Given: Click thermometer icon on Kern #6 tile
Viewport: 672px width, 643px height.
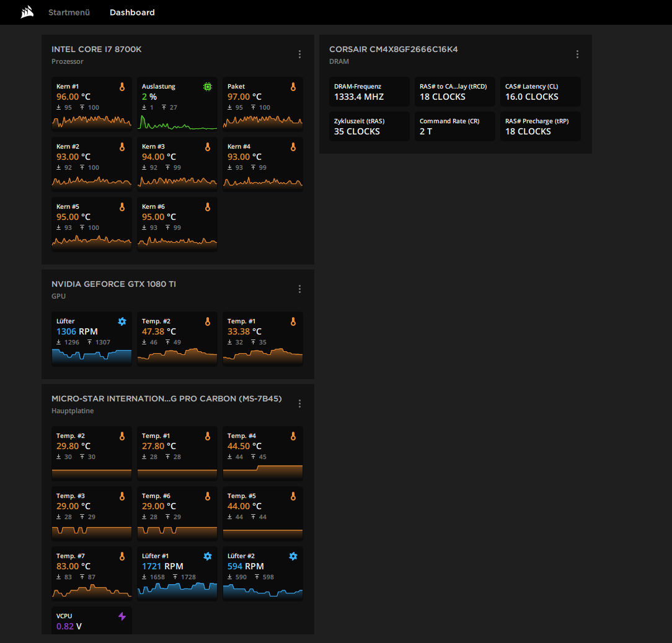Looking at the screenshot, I should point(208,207).
